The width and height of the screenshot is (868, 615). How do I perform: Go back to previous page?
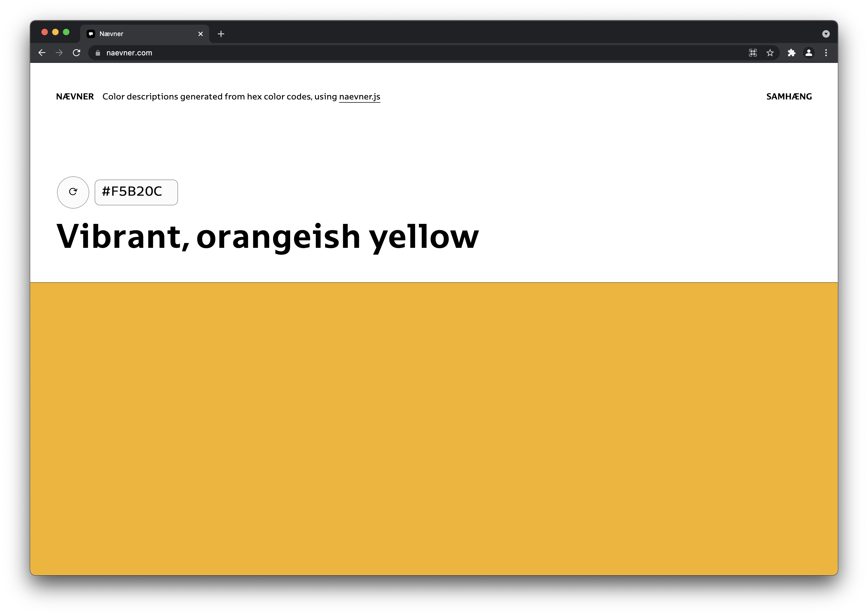coord(42,53)
